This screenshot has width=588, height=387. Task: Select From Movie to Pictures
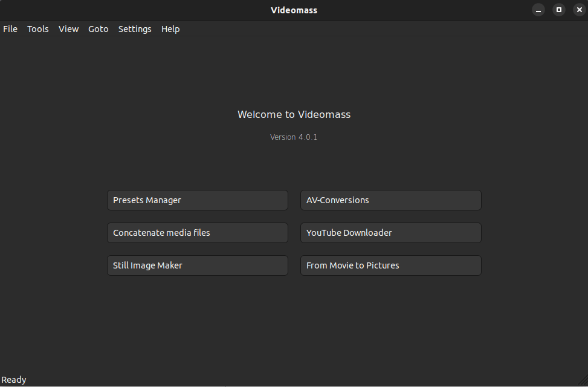tap(391, 265)
